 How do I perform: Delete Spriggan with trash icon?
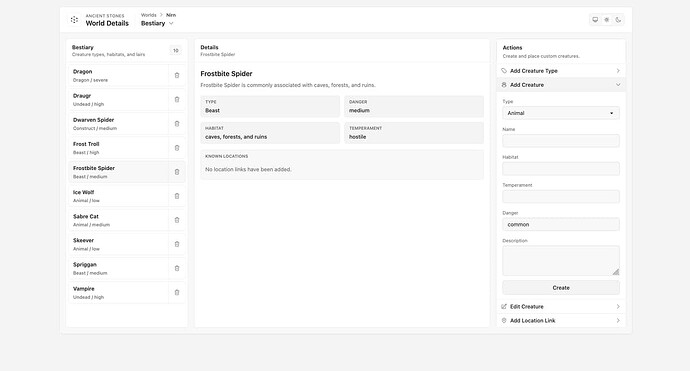pyautogui.click(x=177, y=268)
